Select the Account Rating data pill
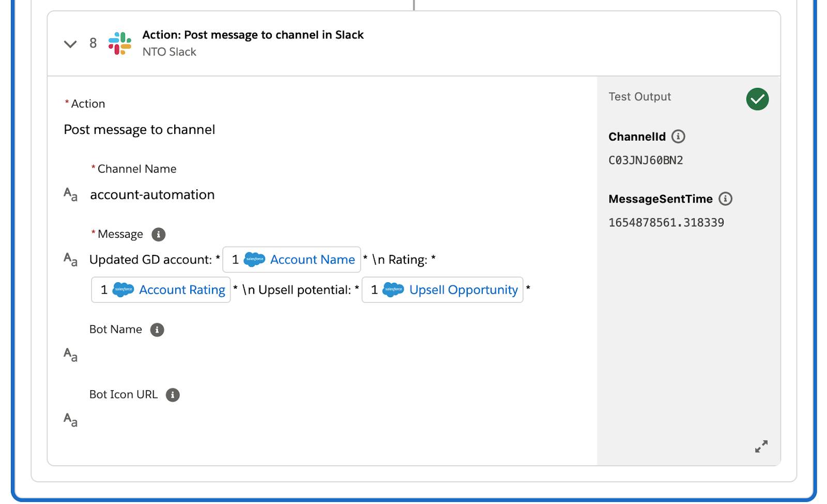This screenshot has width=827, height=504. click(x=161, y=289)
